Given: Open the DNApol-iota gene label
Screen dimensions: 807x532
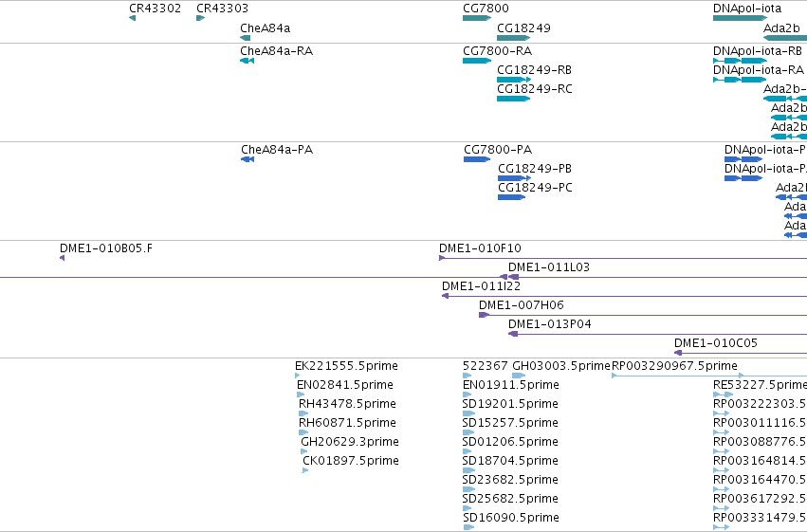Looking at the screenshot, I should click(747, 9).
